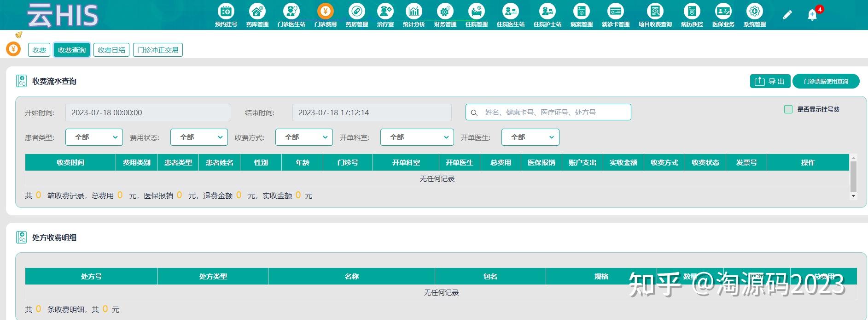Open the 治疗室 module icon
This screenshot has height=320, width=868.
385,11
